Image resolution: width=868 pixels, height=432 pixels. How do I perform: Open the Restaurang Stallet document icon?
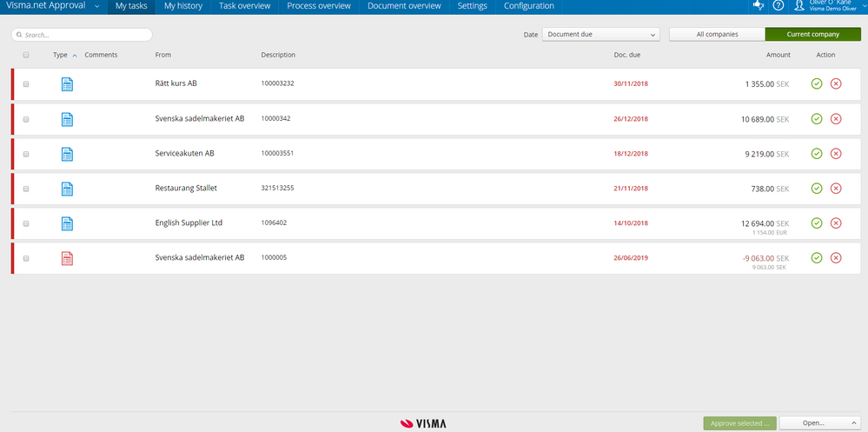[67, 189]
